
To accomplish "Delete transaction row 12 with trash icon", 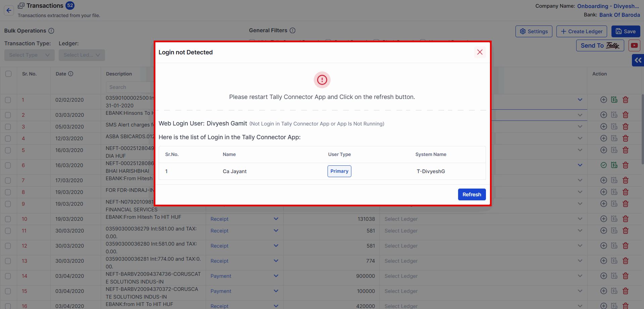I will (x=626, y=246).
